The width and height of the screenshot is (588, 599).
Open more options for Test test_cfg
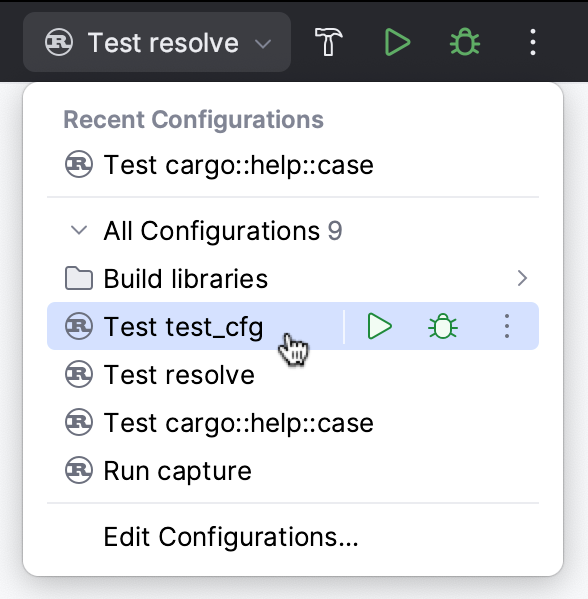point(507,326)
